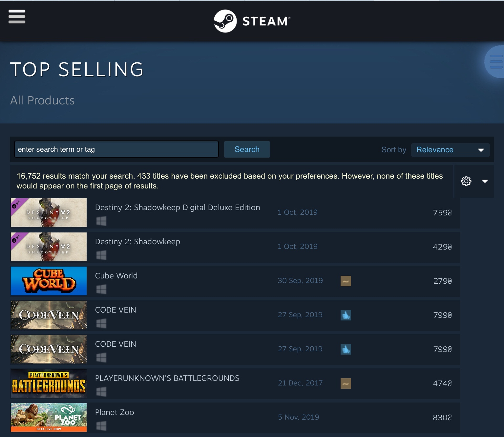
Task: Click the mixed review icon for Cube World
Action: click(346, 281)
